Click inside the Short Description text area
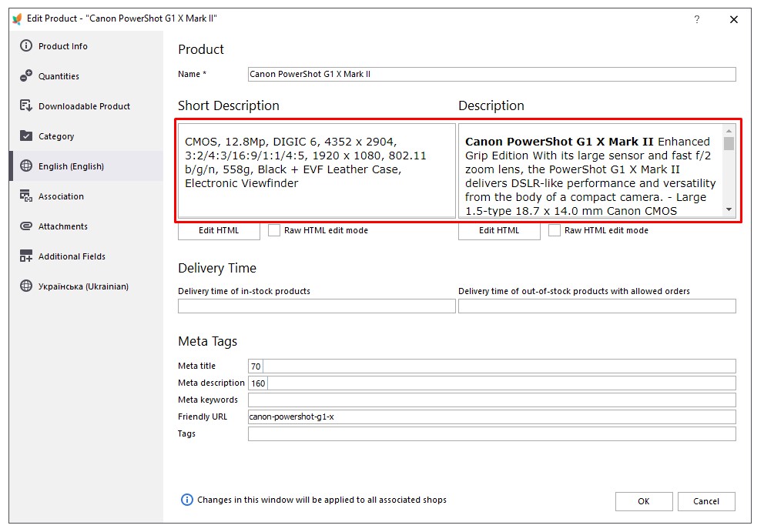 pos(317,170)
